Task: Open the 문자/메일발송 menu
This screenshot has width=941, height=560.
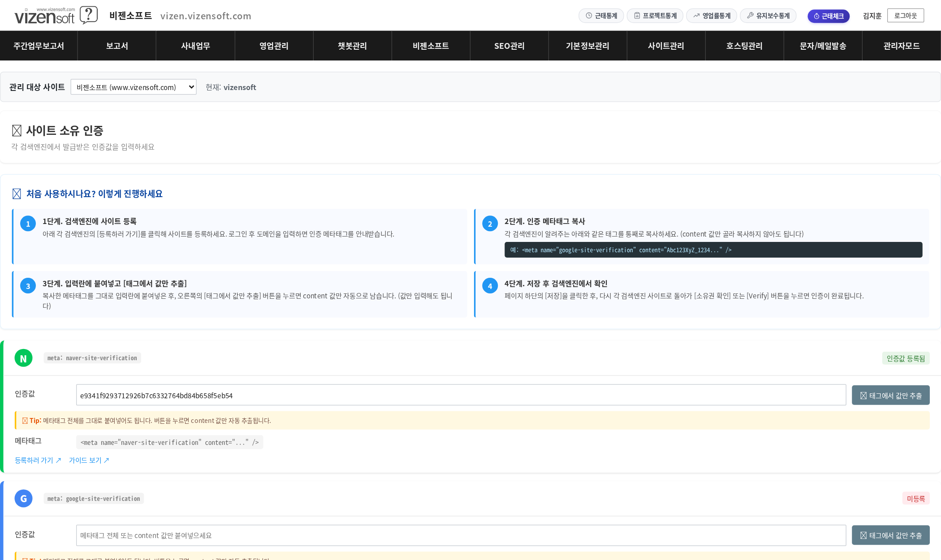Action: click(823, 46)
